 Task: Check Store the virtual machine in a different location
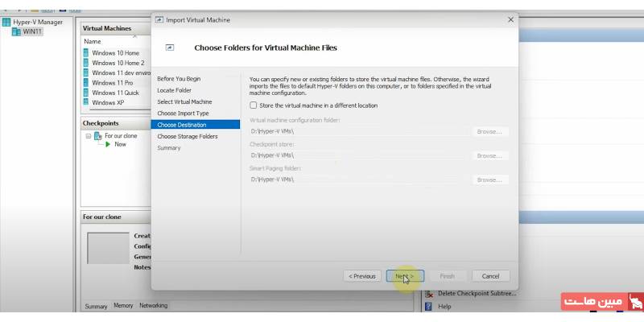point(254,105)
